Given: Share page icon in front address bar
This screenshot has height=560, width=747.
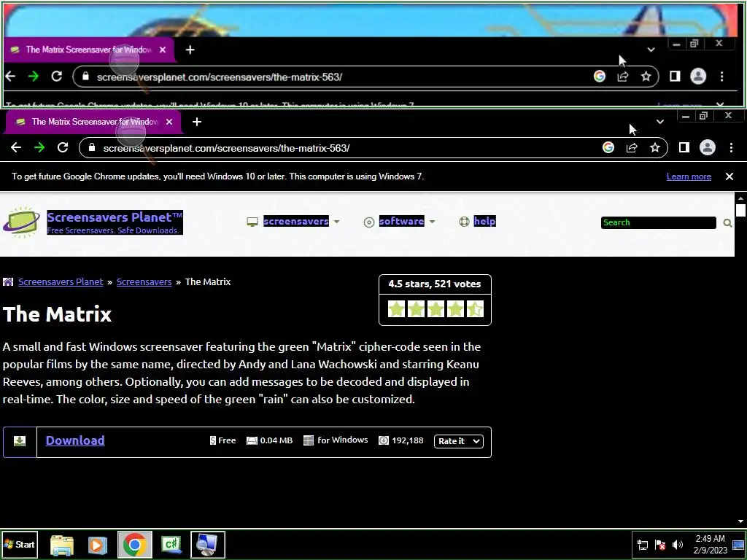Looking at the screenshot, I should click(x=632, y=147).
